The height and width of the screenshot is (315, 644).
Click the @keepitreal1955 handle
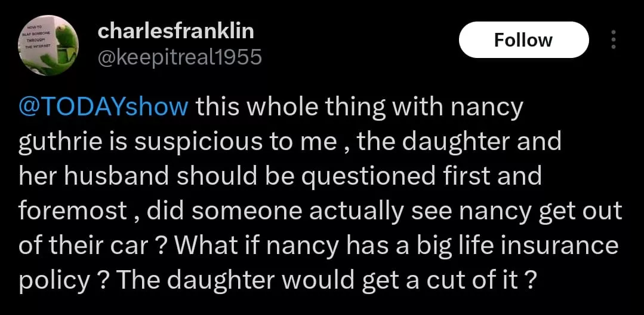pyautogui.click(x=179, y=57)
